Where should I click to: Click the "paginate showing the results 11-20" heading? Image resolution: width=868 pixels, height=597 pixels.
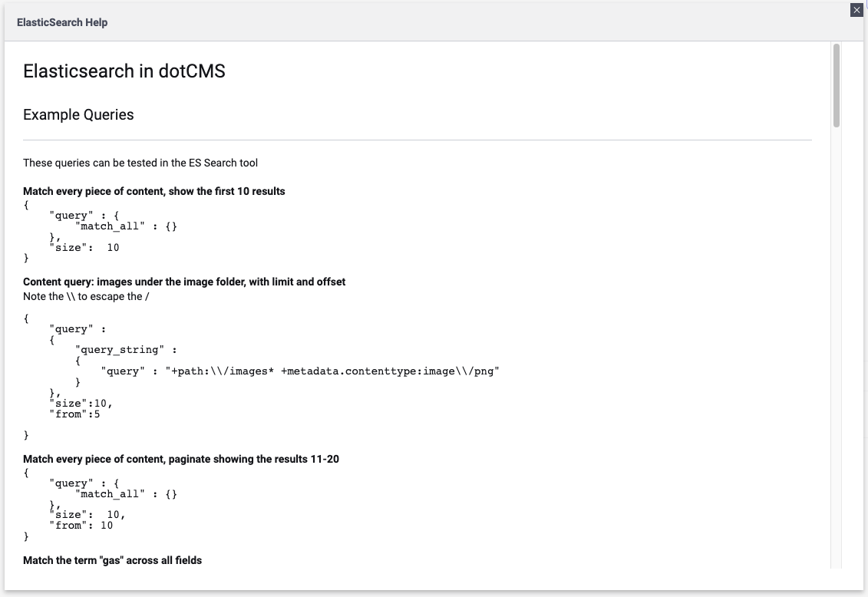[181, 459]
